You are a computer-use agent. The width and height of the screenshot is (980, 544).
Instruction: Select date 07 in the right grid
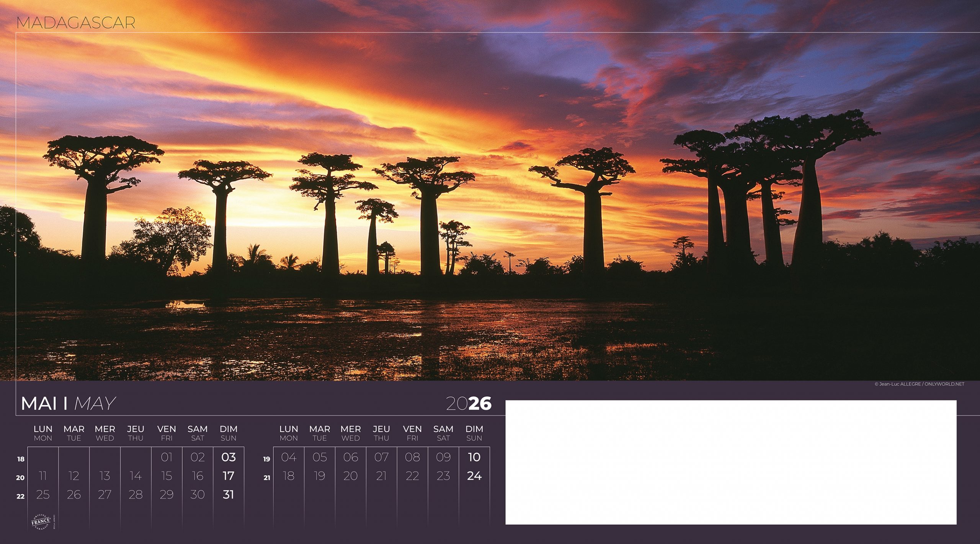point(381,457)
